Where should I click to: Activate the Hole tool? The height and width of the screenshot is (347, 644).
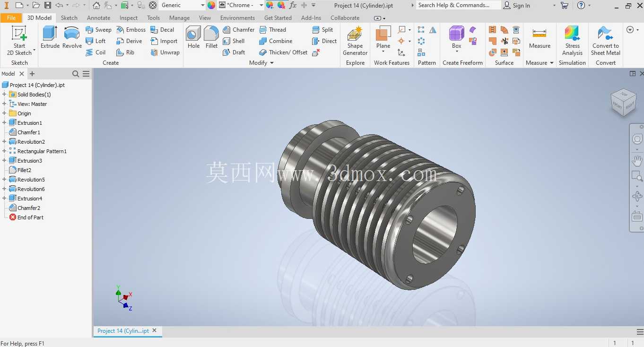[x=193, y=38]
